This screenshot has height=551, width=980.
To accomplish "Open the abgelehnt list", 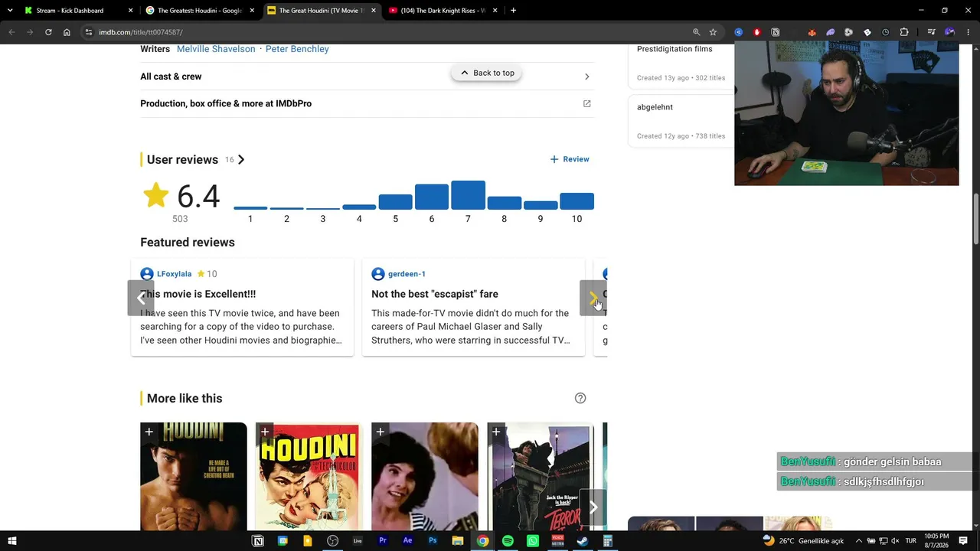I will (x=655, y=107).
